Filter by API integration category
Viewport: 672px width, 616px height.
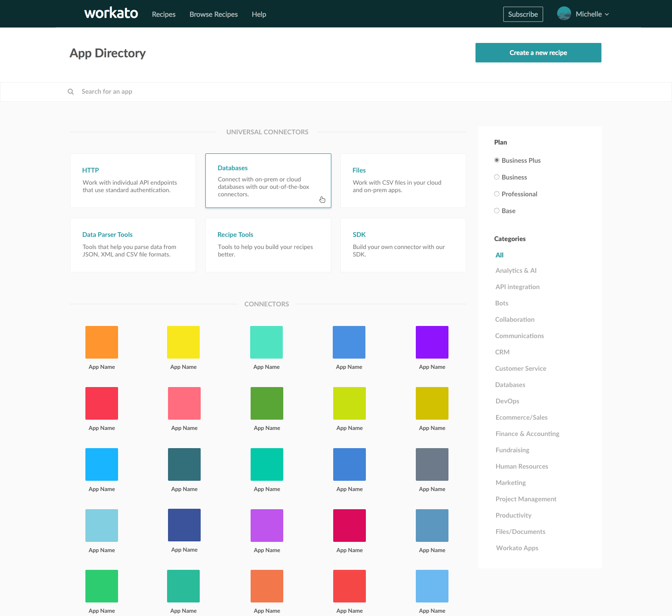pos(518,287)
